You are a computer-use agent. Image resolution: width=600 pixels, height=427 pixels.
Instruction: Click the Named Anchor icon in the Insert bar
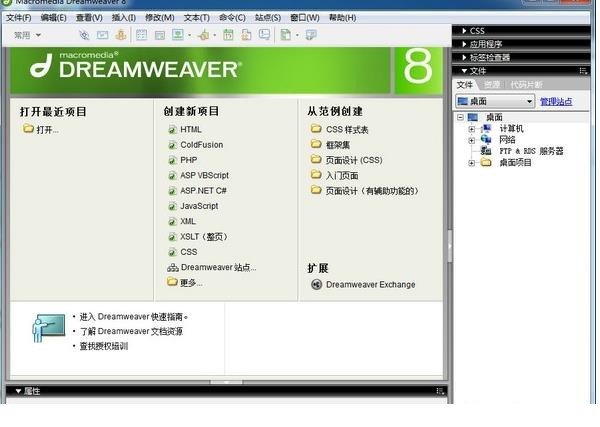120,35
